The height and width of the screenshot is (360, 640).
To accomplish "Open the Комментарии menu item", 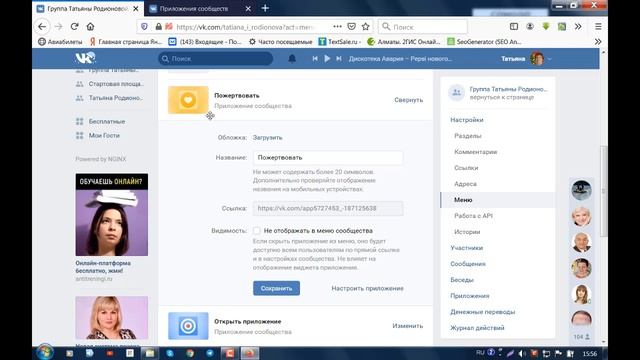I will point(476,152).
